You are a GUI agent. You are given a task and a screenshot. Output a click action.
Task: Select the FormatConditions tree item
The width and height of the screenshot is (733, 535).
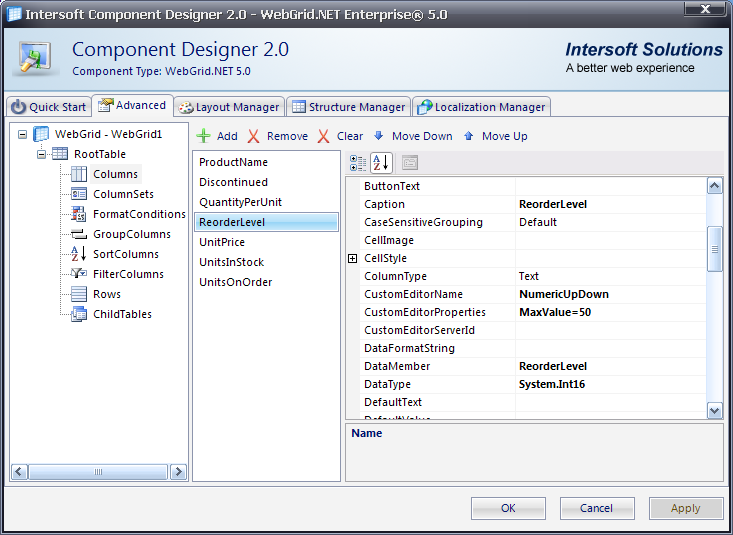139,214
